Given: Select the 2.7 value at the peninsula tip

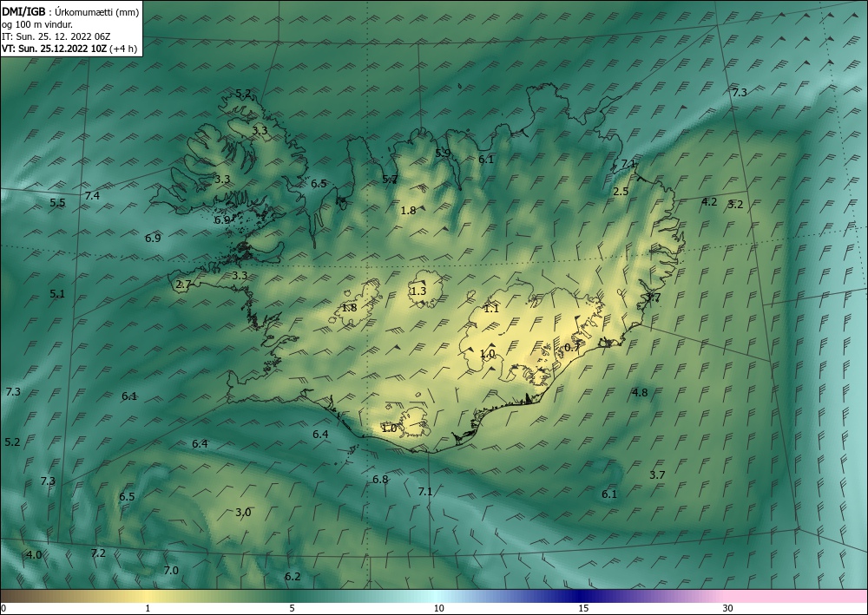Looking at the screenshot, I should click(x=183, y=285).
